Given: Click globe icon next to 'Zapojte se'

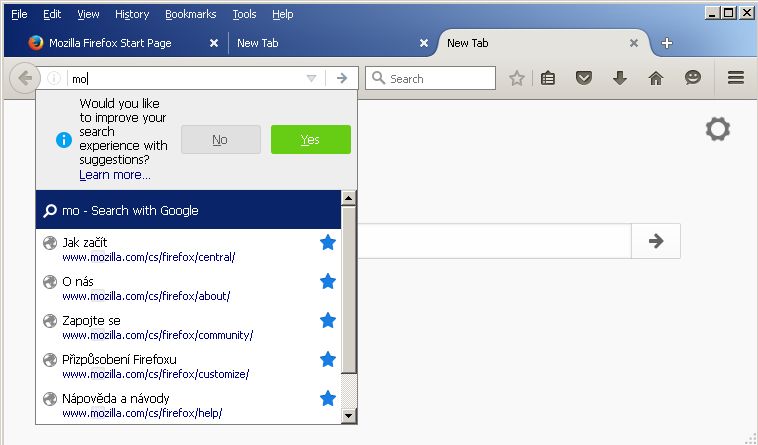Looking at the screenshot, I should (50, 320).
